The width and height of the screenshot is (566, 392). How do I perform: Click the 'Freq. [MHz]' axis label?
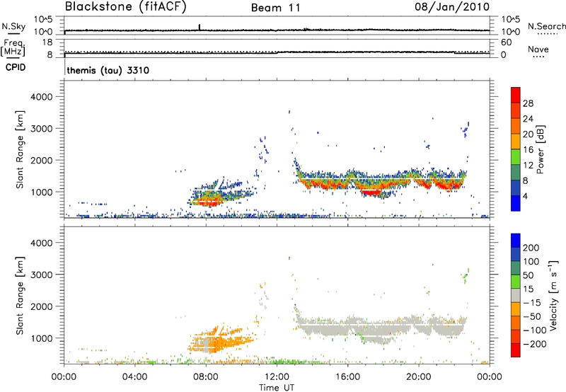[x=13, y=47]
